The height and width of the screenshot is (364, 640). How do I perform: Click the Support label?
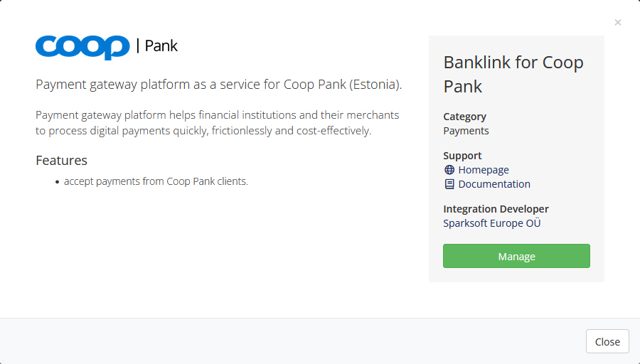pos(462,156)
